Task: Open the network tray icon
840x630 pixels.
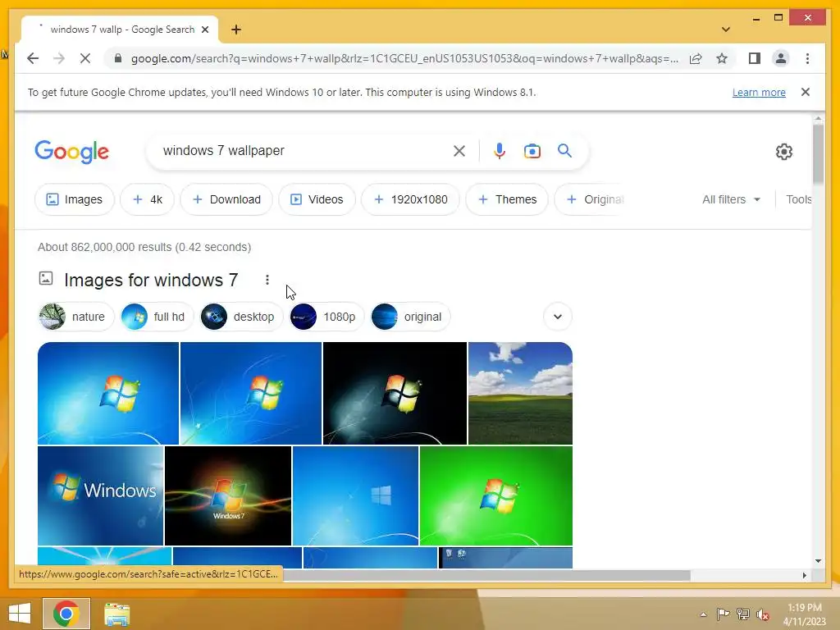Action: [x=743, y=614]
